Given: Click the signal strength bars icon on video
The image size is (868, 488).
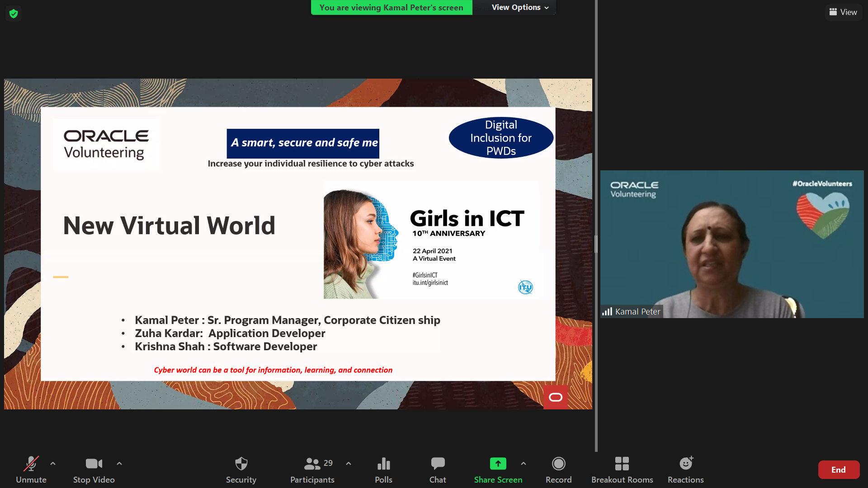Looking at the screenshot, I should pyautogui.click(x=607, y=312).
